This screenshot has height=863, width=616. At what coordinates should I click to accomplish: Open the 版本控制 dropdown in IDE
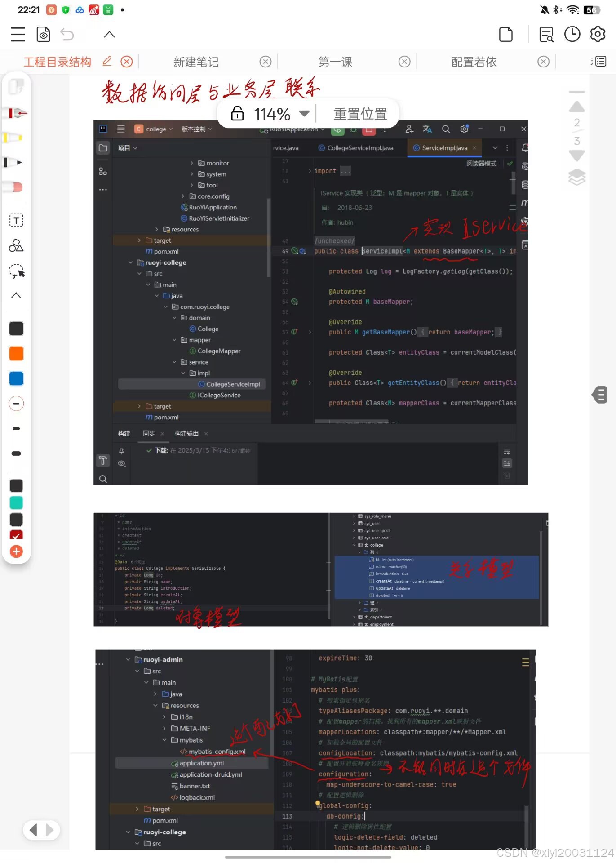pos(196,129)
